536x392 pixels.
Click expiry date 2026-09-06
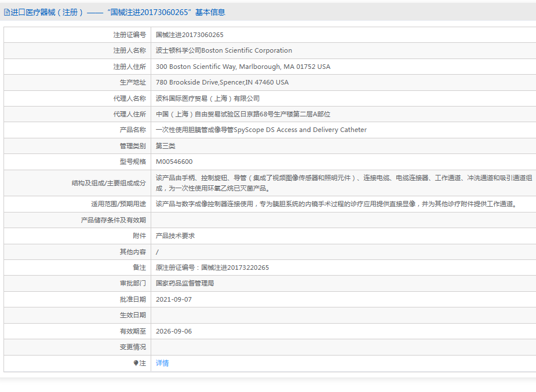[x=174, y=331]
